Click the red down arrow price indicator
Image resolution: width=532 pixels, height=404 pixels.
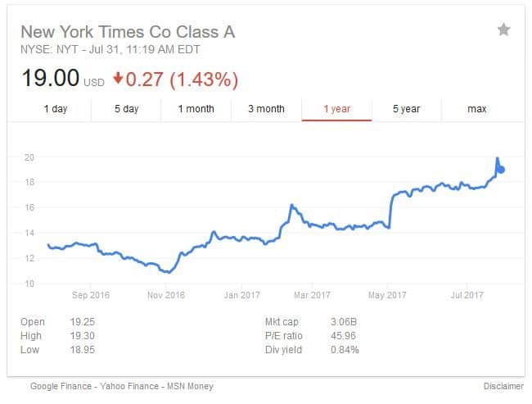(x=118, y=78)
